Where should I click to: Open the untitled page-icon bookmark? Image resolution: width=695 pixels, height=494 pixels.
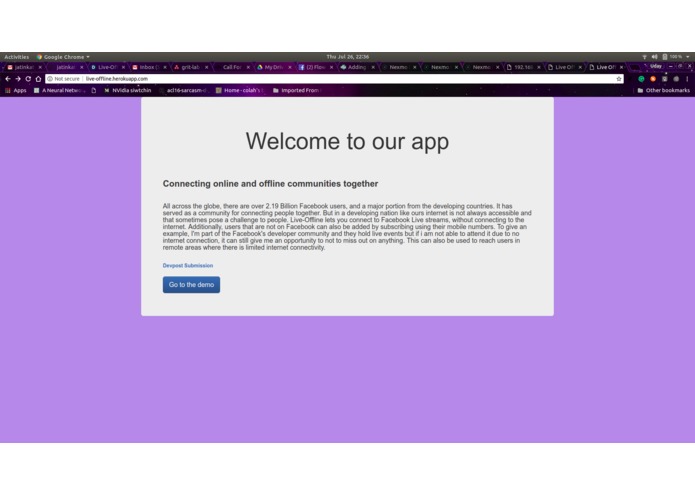point(94,90)
